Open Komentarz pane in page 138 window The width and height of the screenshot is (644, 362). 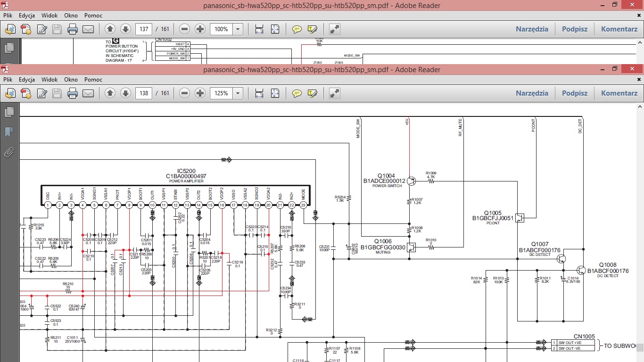pos(619,93)
